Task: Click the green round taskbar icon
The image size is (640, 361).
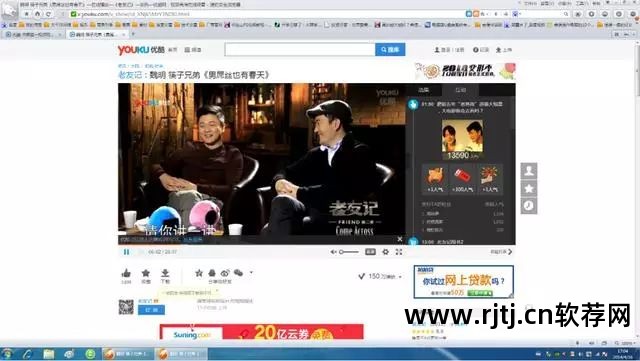Action: pyautogui.click(x=90, y=354)
